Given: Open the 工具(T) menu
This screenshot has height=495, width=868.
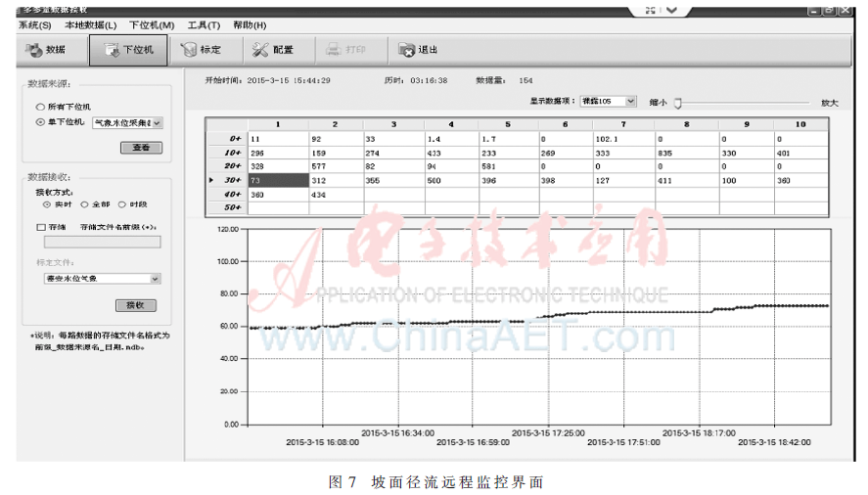Looking at the screenshot, I should pyautogui.click(x=204, y=25).
